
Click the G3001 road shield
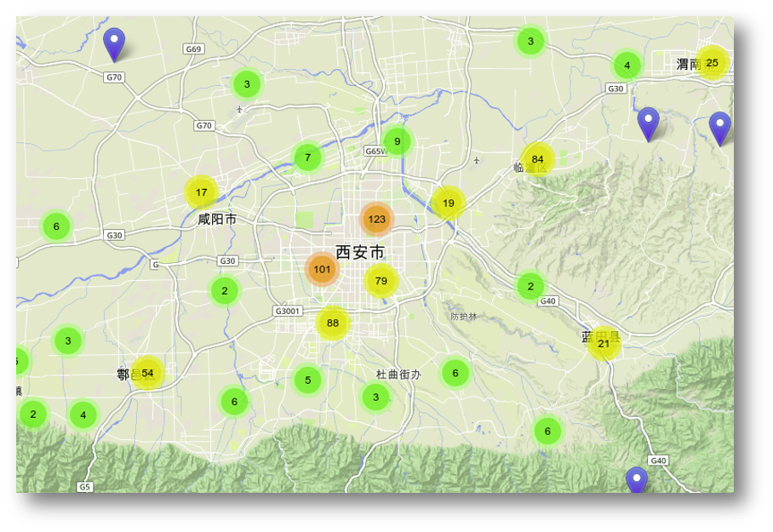288,312
